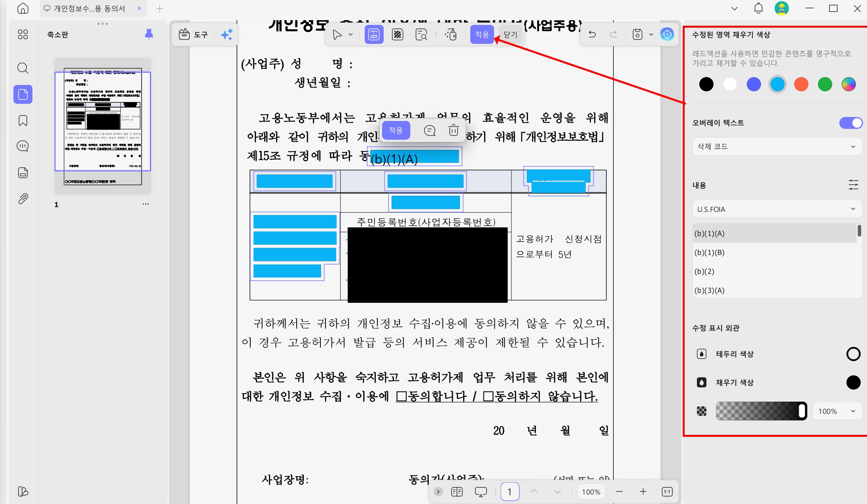Expand the bottom toolbar arrow
The height and width of the screenshot is (504, 867).
point(438,492)
